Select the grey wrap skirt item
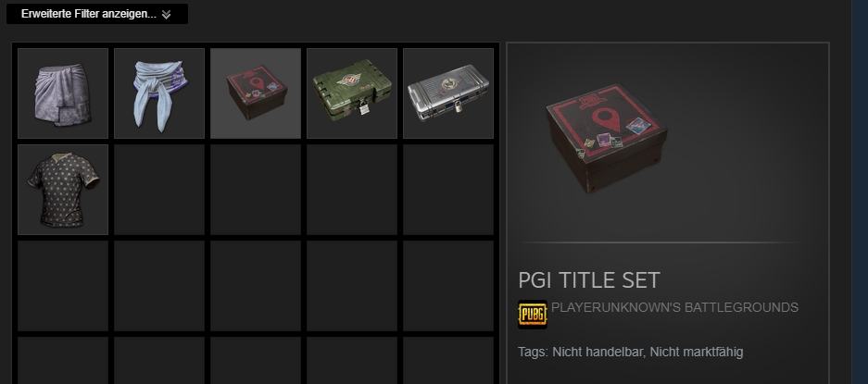The width and height of the screenshot is (868, 384). [63, 93]
